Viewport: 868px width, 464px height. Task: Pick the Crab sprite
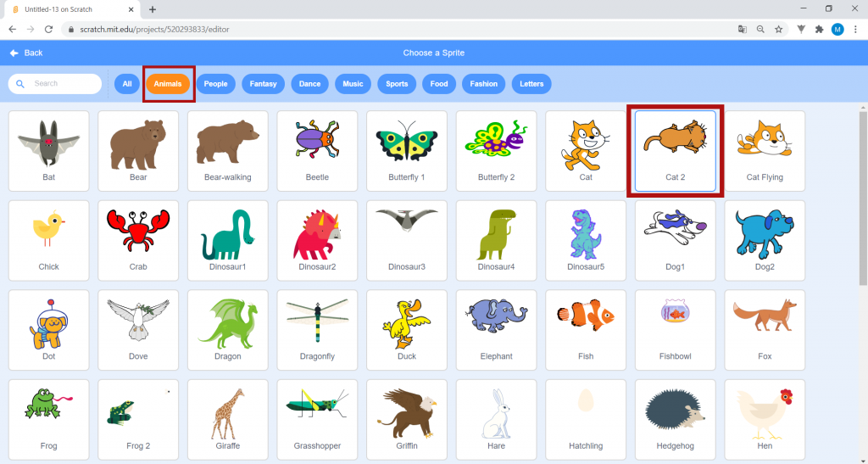click(138, 241)
